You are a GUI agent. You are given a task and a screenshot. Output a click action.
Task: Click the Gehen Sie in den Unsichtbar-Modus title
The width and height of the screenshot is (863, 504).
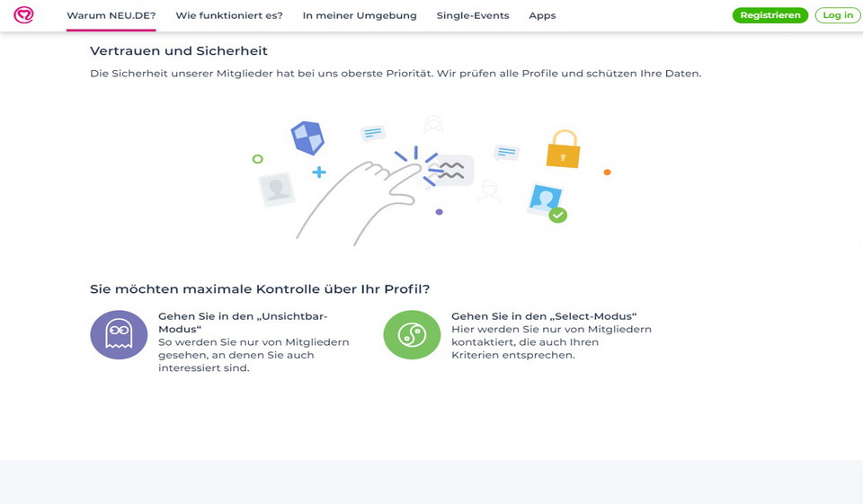pyautogui.click(x=243, y=323)
